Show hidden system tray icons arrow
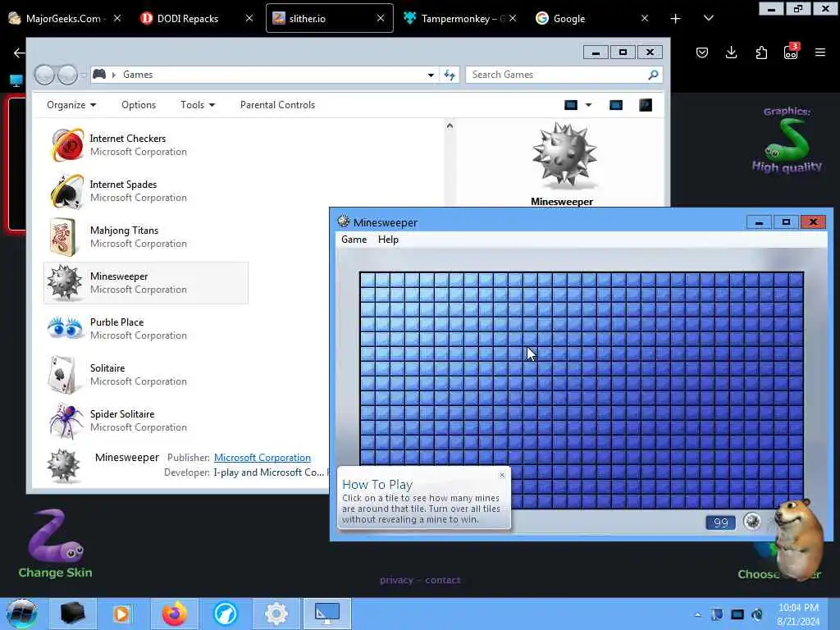This screenshot has width=840, height=630. 697,614
